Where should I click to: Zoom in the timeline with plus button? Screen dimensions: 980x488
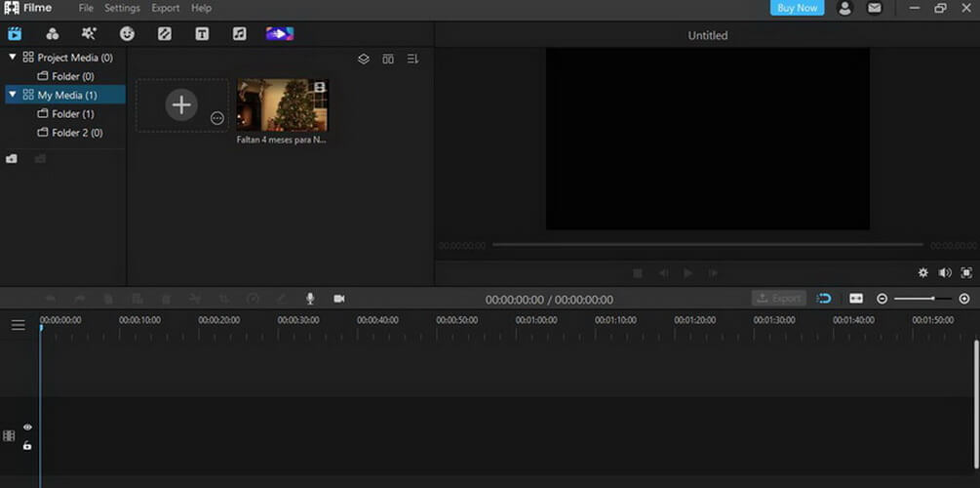(964, 299)
